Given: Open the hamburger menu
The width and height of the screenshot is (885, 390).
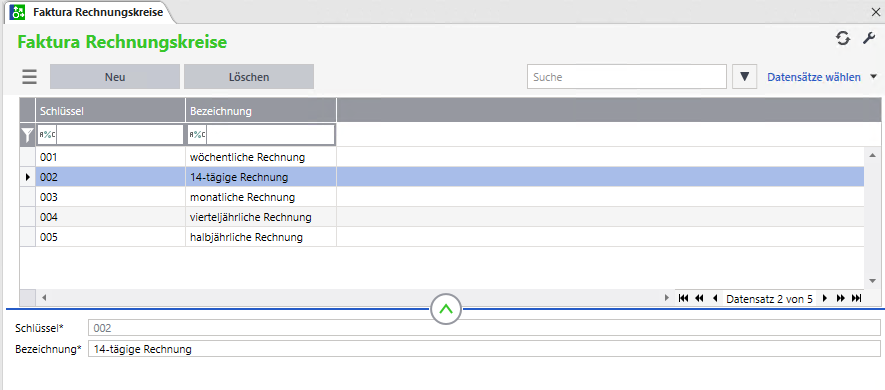Looking at the screenshot, I should click(x=29, y=76).
